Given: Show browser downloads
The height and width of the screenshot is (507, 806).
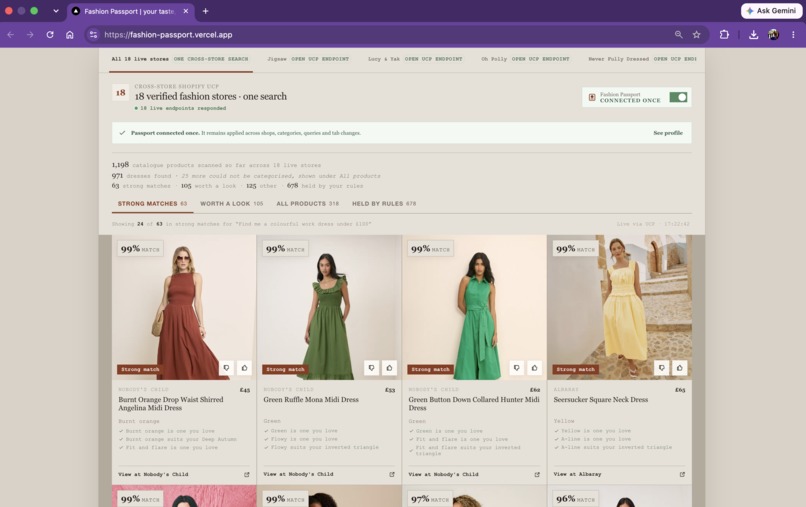Looking at the screenshot, I should [x=754, y=35].
